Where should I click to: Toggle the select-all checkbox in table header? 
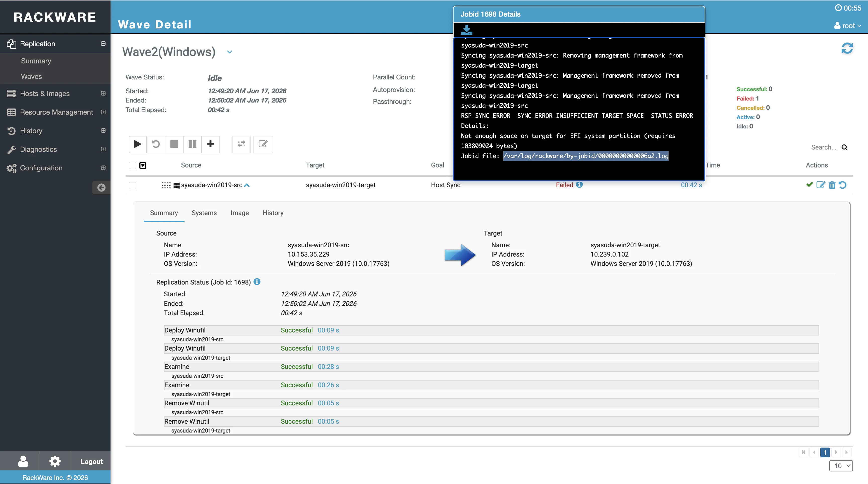pyautogui.click(x=132, y=166)
